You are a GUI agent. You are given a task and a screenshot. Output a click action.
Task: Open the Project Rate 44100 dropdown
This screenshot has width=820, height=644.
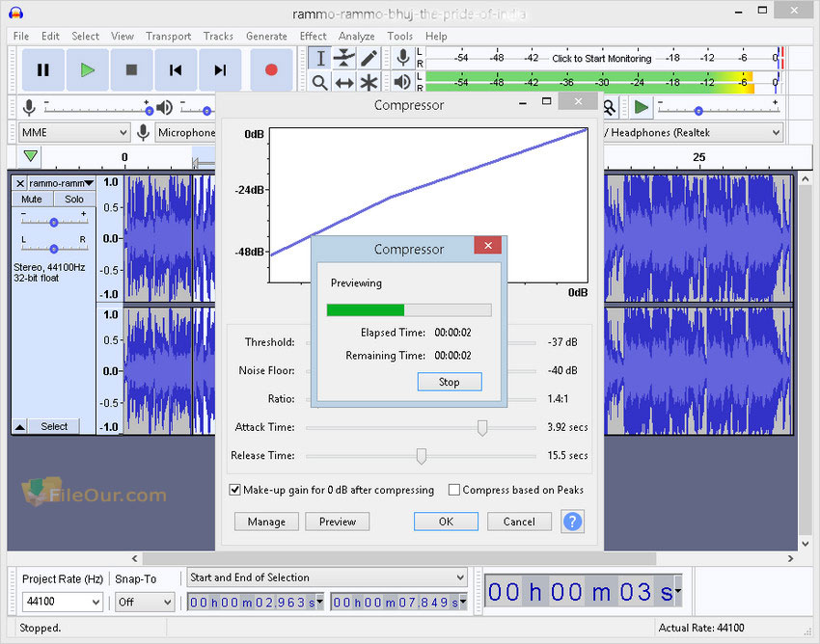pos(62,602)
